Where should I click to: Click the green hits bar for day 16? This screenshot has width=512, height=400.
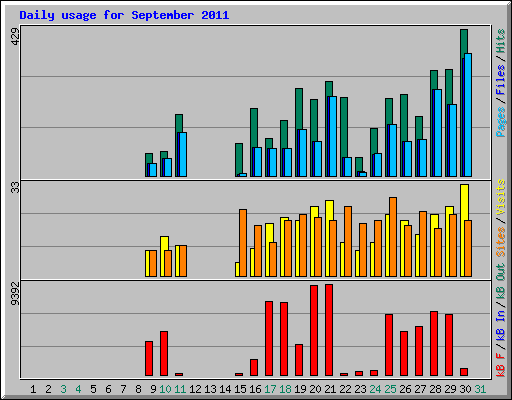[254, 128]
